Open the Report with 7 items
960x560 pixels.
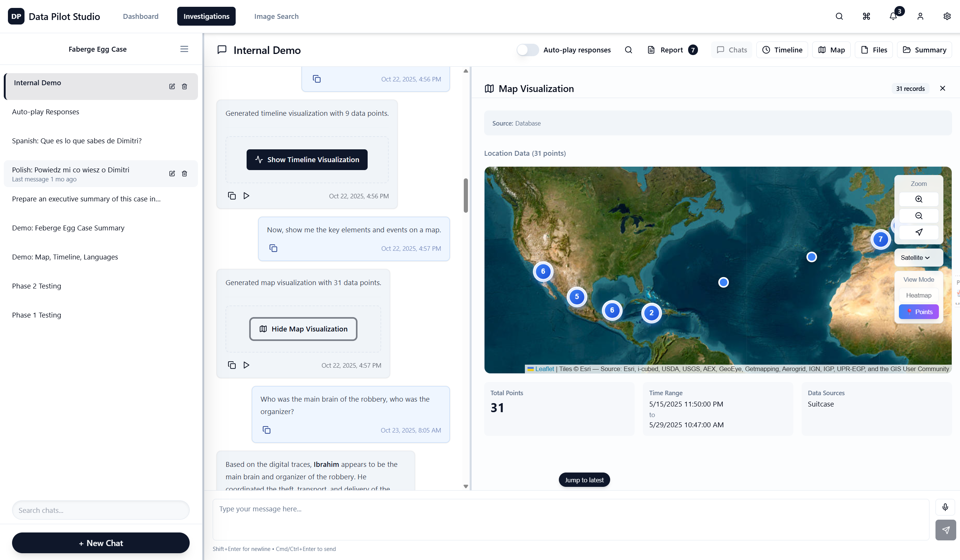pos(672,50)
